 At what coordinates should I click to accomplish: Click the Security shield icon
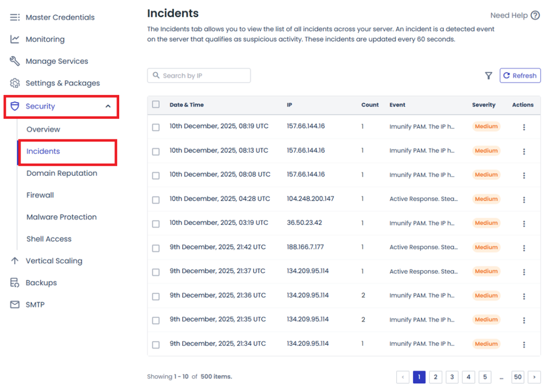[x=15, y=106]
